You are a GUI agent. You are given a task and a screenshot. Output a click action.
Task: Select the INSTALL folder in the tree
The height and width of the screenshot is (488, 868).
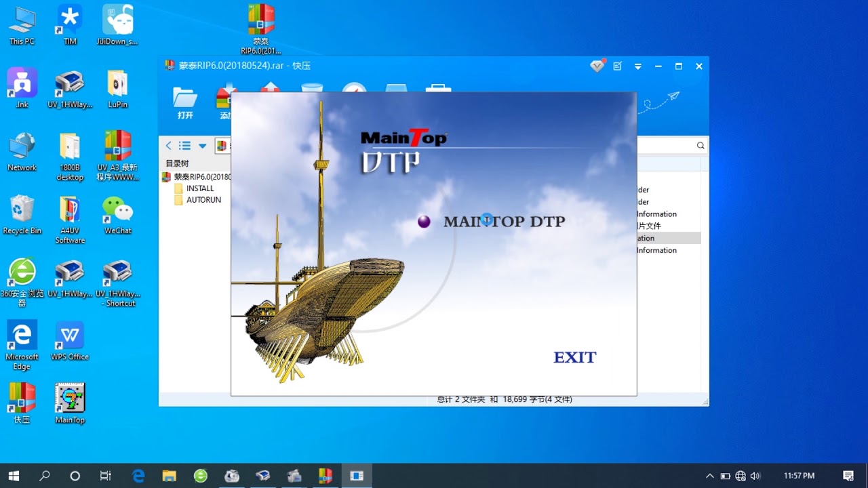tap(194, 188)
